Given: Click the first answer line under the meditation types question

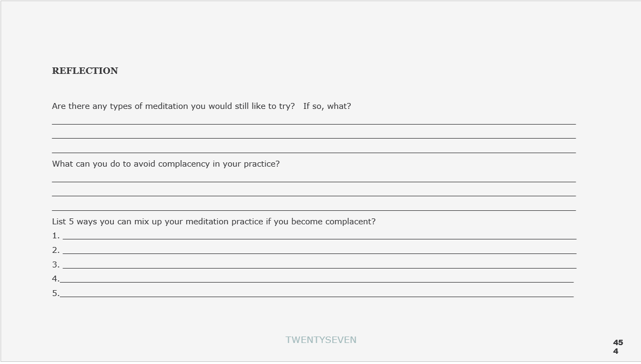Looking at the screenshot, I should click(x=313, y=122).
